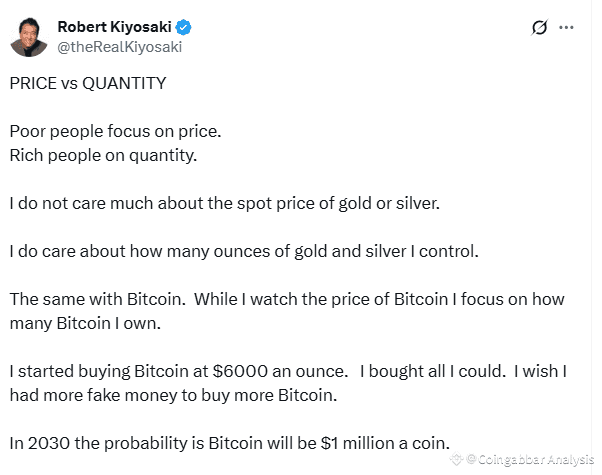Image resolution: width=602 pixels, height=475 pixels.
Task: Click the sentence about ounces of gold and silver
Action: [x=244, y=251]
